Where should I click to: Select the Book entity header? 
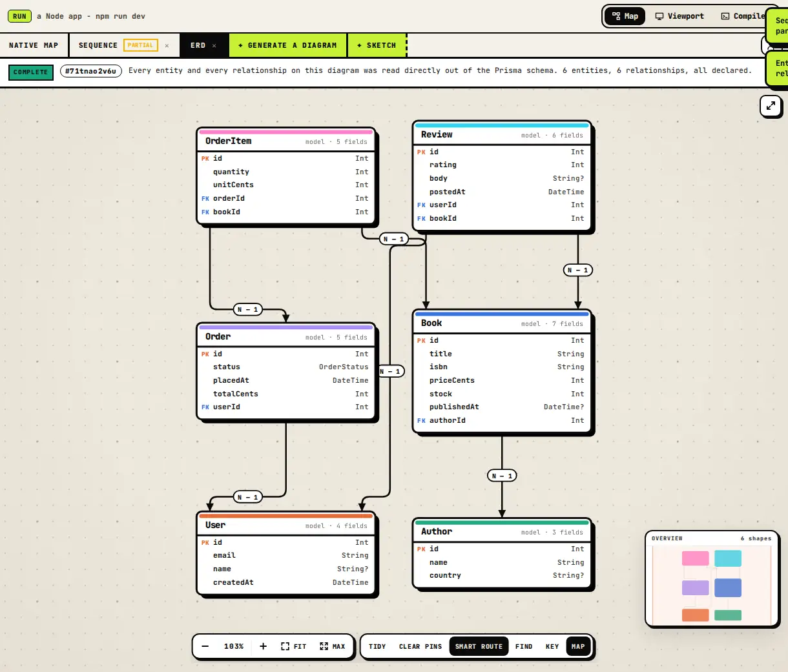[502, 323]
